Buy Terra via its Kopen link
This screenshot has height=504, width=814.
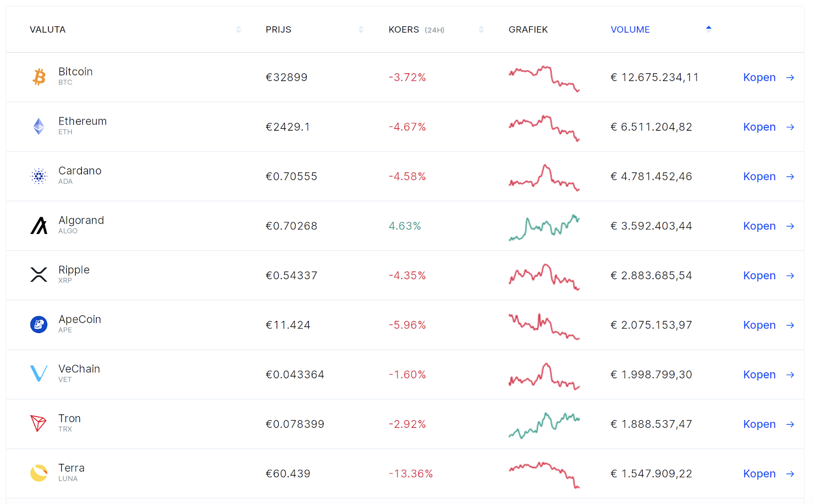(759, 473)
